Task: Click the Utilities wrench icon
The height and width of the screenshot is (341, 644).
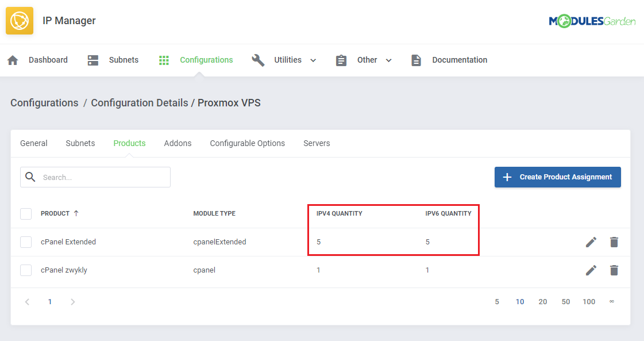Action: [259, 60]
